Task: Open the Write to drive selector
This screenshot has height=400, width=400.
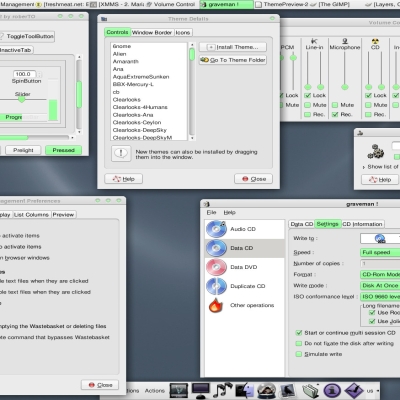Action: [380, 238]
